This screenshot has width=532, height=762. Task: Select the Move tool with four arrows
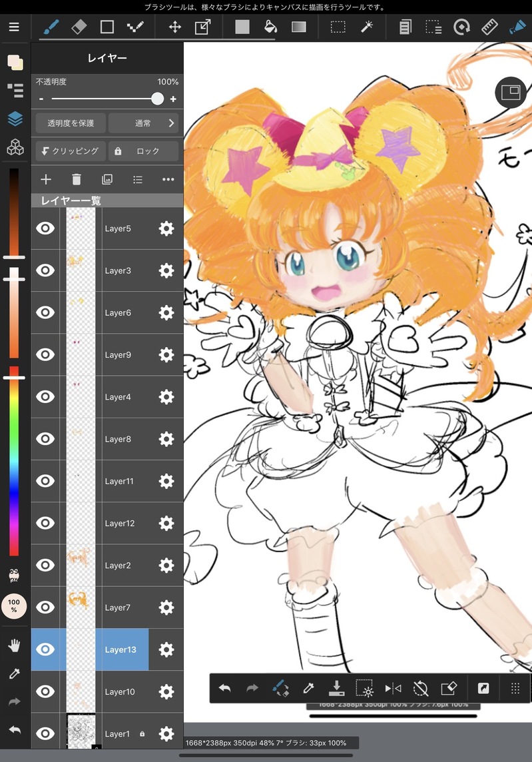point(175,27)
